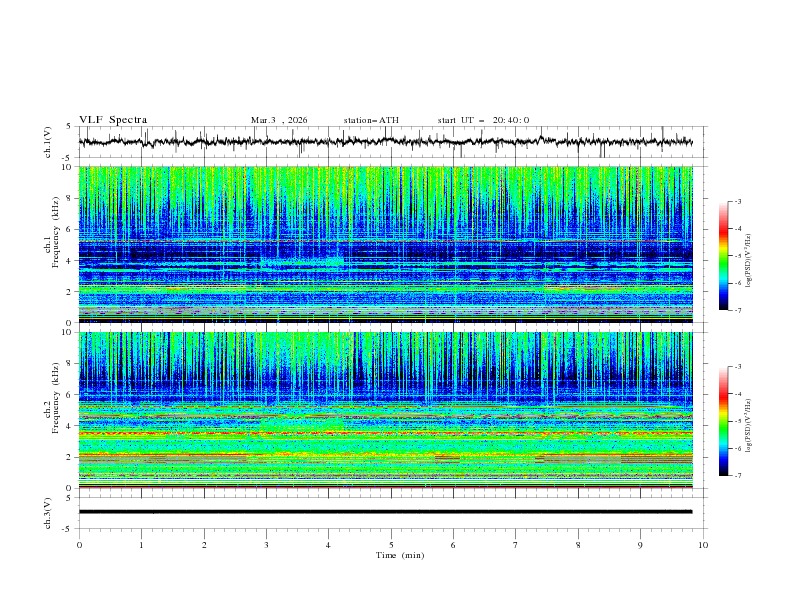Select the "start UT = 20:40:0" label

483,120
